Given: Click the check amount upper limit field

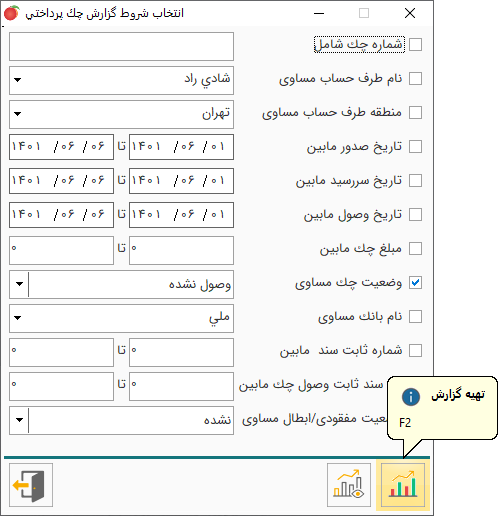Looking at the screenshot, I should 61,250.
